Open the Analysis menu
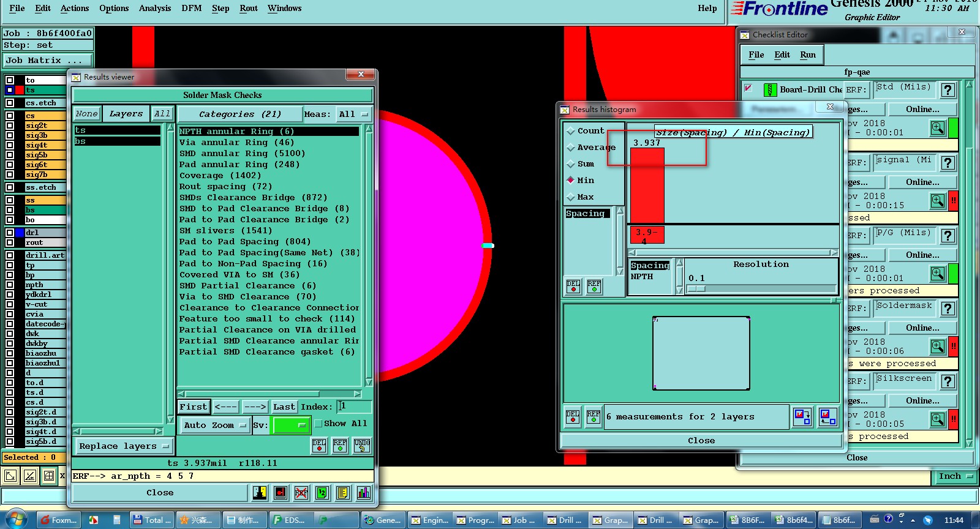The width and height of the screenshot is (980, 529). pyautogui.click(x=155, y=9)
